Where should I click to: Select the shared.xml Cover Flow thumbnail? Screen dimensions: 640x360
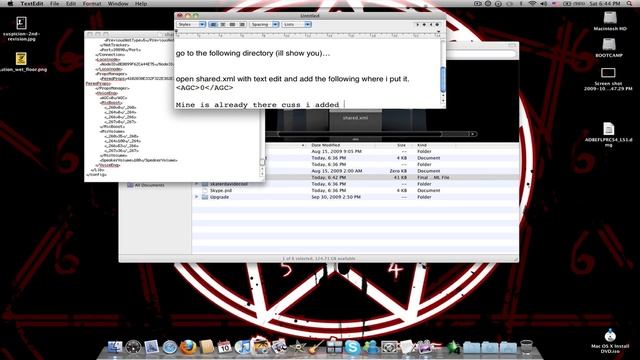(356, 119)
